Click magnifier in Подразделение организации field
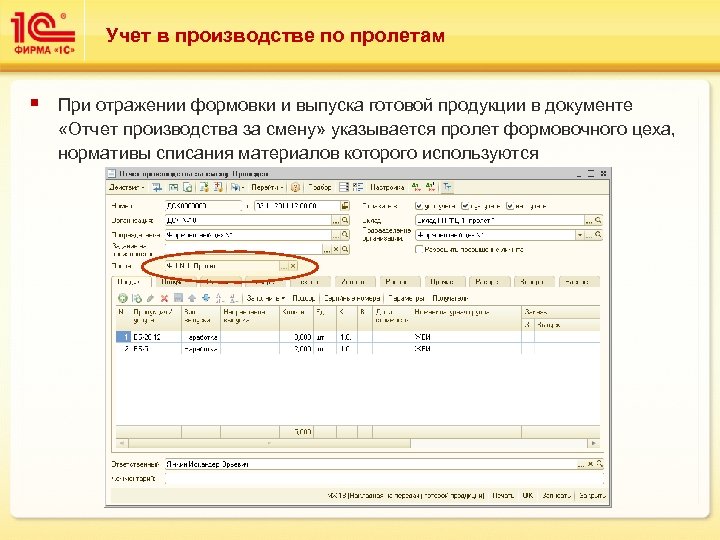Screen dimensions: 720x540 (x=598, y=235)
